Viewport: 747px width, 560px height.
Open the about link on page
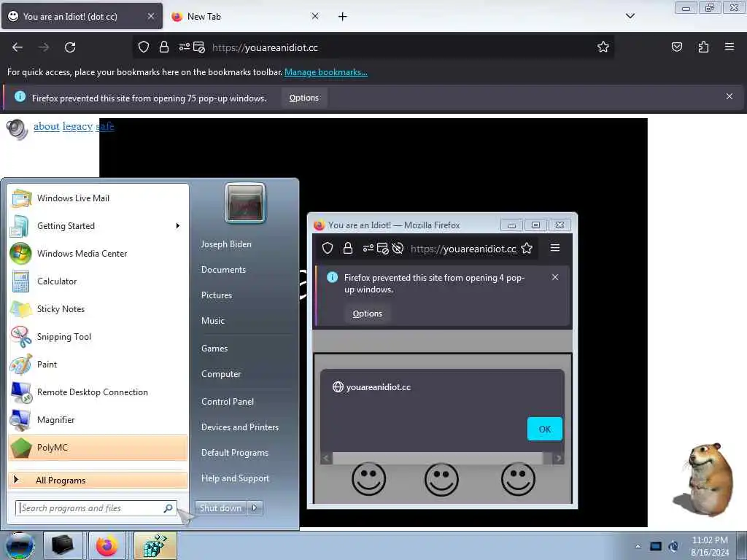(46, 126)
